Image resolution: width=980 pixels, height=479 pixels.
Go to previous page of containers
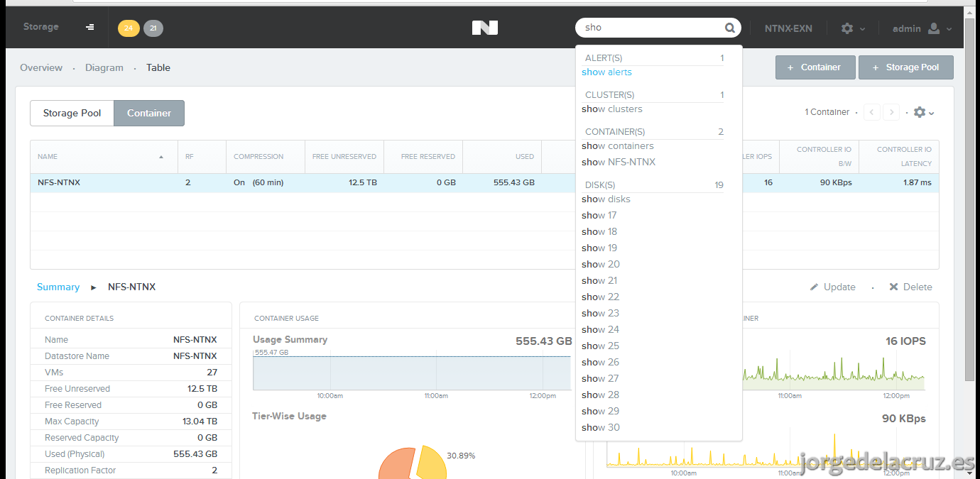coord(872,112)
